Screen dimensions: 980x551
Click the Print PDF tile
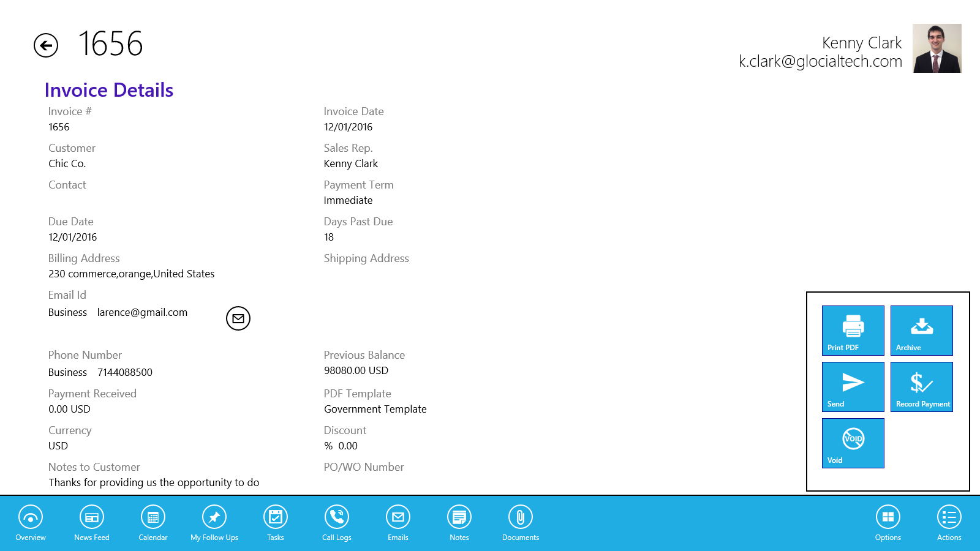pos(853,331)
